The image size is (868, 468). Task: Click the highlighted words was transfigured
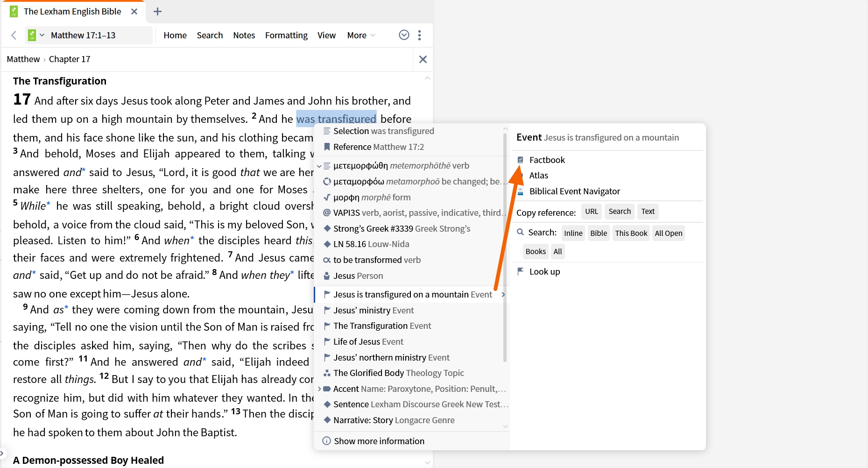pos(336,119)
